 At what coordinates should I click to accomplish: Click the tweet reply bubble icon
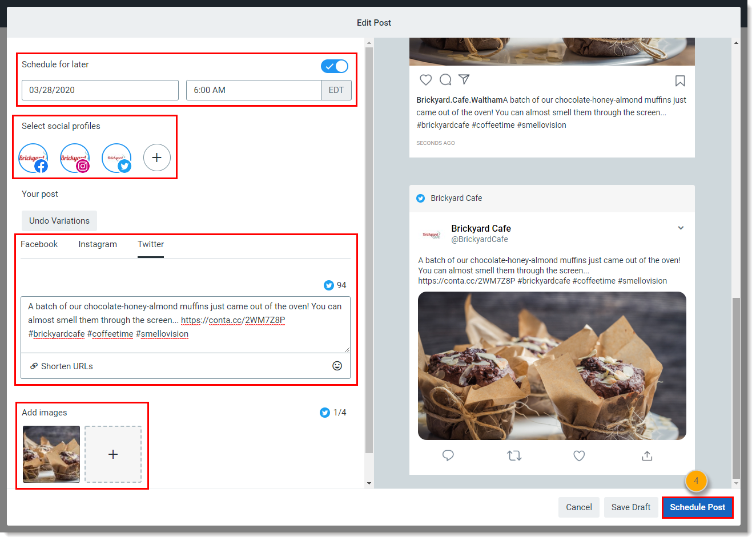click(x=448, y=455)
